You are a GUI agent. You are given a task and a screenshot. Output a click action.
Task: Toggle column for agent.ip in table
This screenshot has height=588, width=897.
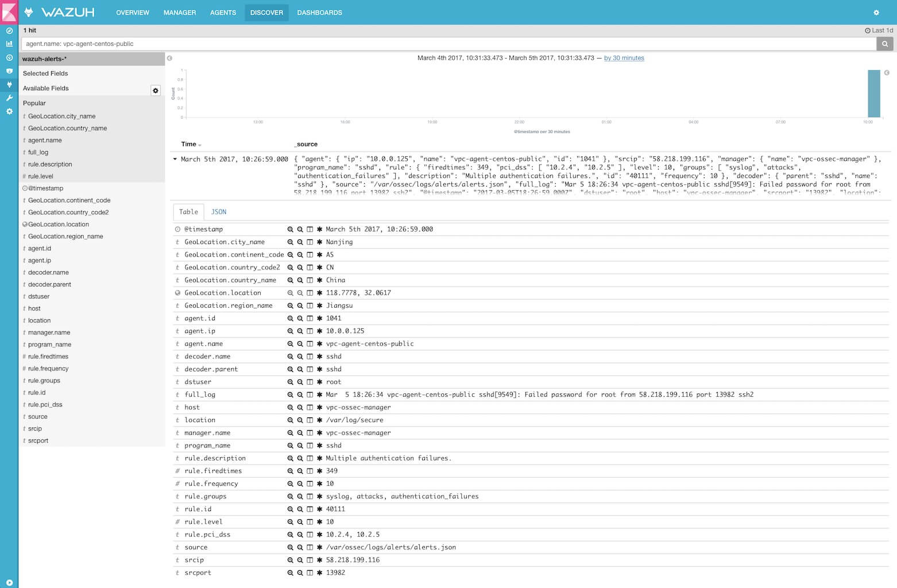(310, 331)
